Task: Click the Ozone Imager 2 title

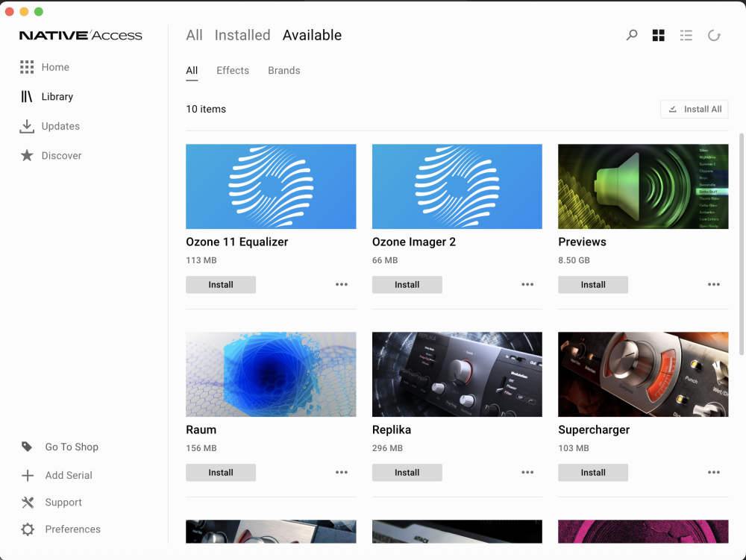Action: tap(414, 242)
